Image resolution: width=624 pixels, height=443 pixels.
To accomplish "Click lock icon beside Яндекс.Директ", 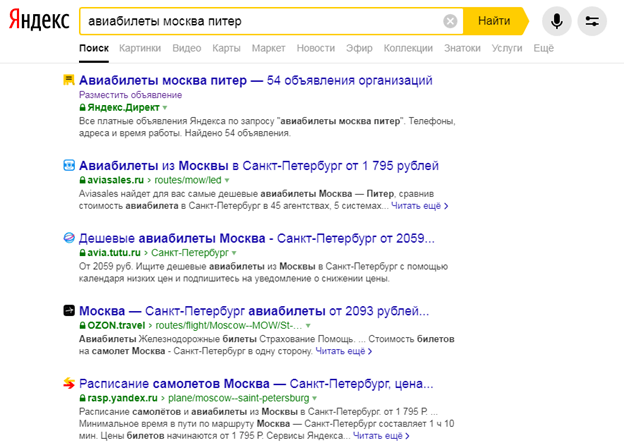I will point(82,107).
